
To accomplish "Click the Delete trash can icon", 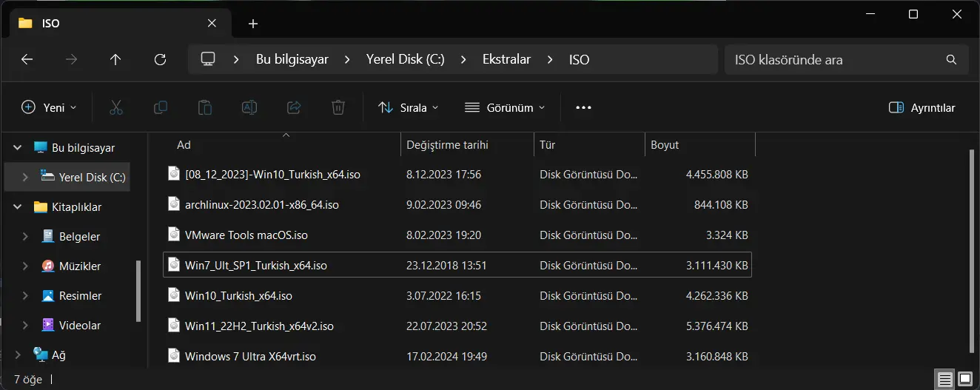I will click(x=338, y=107).
